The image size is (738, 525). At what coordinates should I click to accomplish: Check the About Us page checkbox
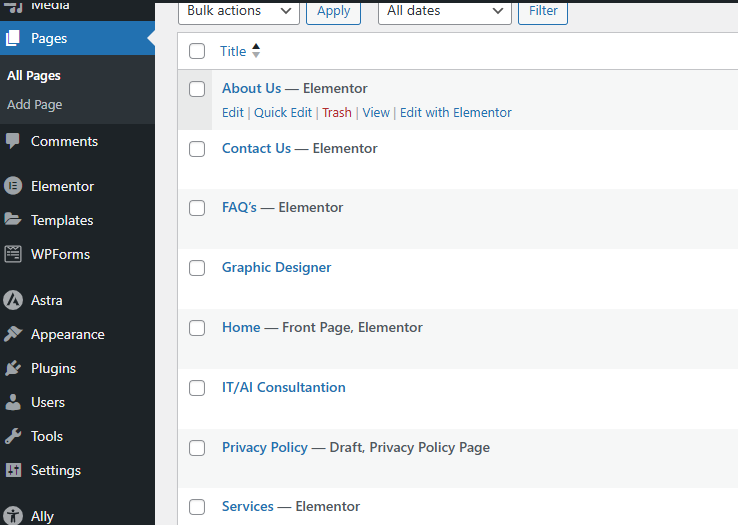(x=197, y=89)
